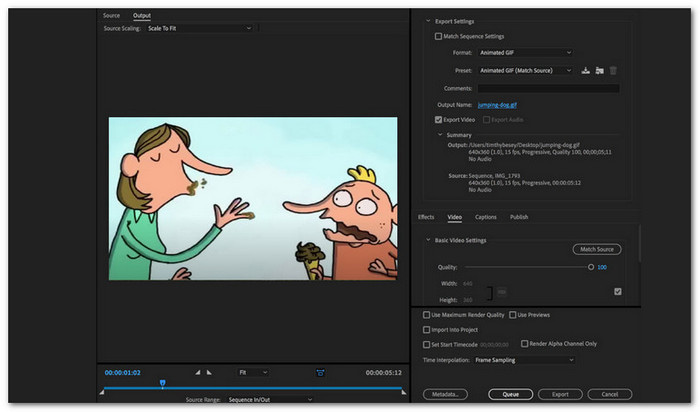This screenshot has height=412, width=700.
Task: Select the Video tab
Action: tap(454, 217)
